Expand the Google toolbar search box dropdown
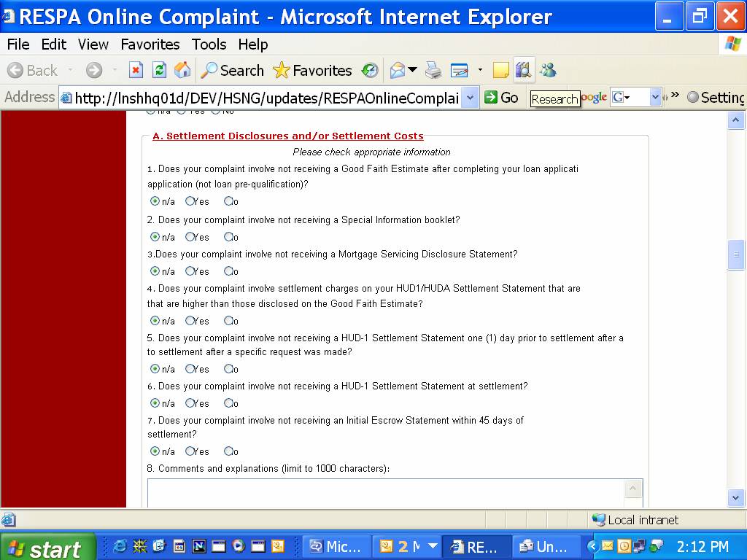This screenshot has width=747, height=560. pyautogui.click(x=656, y=97)
